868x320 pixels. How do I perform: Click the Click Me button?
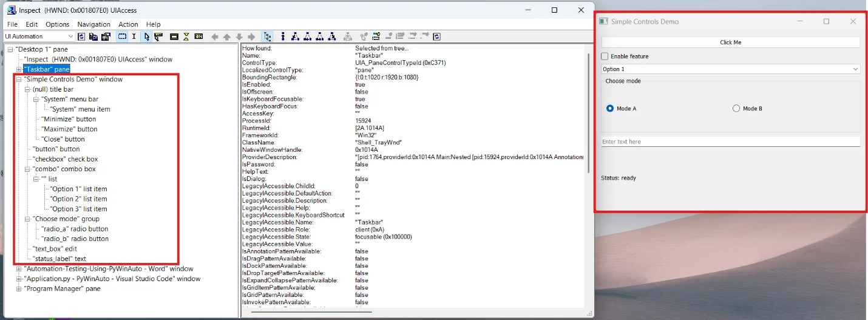(x=731, y=43)
